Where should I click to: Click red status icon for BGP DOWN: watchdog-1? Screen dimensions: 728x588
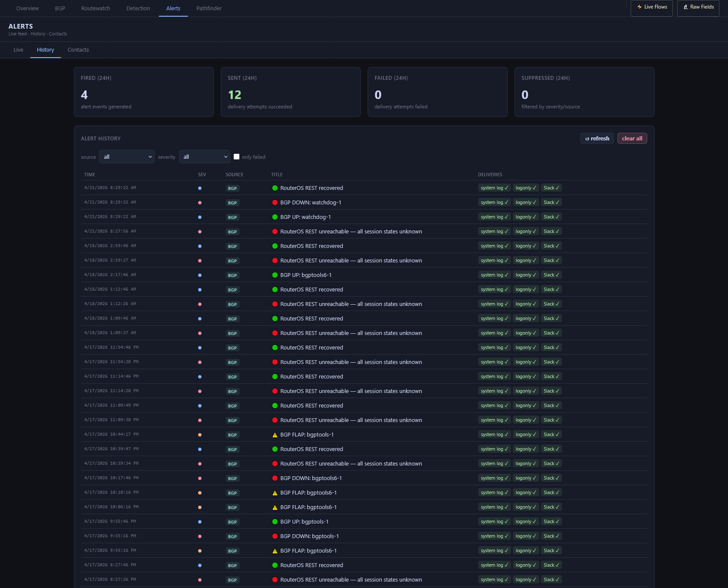pyautogui.click(x=275, y=203)
